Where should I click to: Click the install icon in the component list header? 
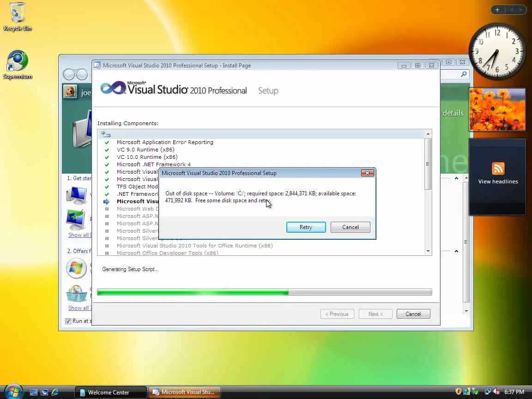click(106, 134)
